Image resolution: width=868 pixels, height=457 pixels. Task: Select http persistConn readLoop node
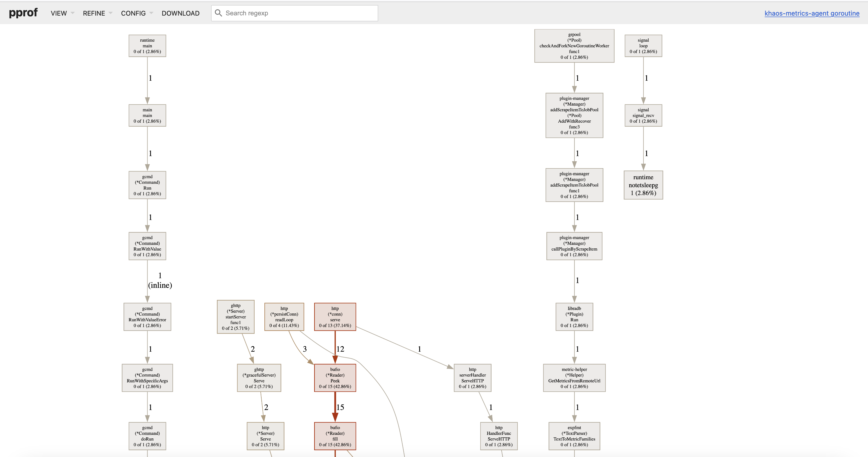[x=284, y=317]
